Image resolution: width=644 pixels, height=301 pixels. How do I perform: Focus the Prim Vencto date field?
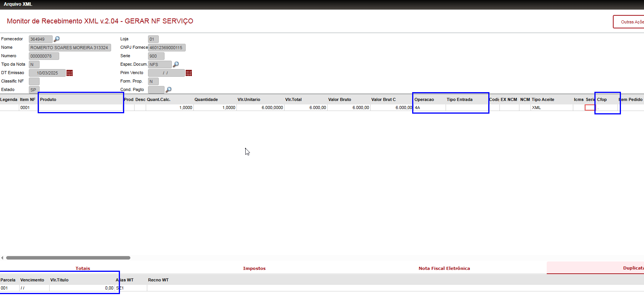tap(166, 73)
